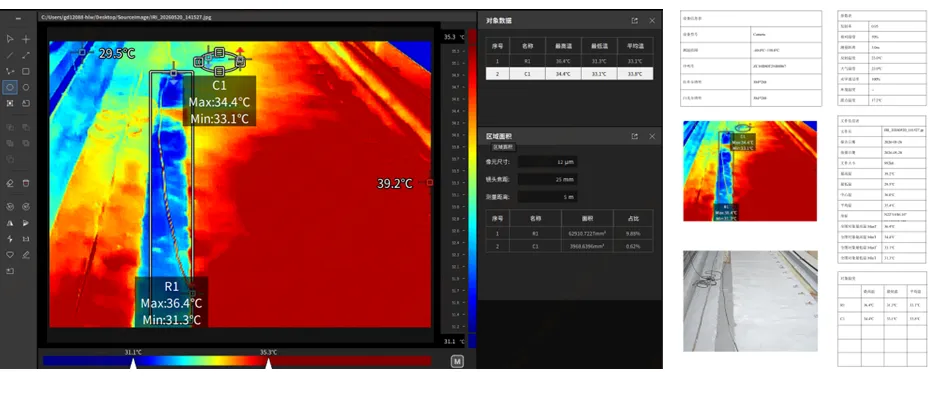Click the 31.1°C palette slider marker
Image resolution: width=946 pixels, height=395 pixels.
(134, 364)
